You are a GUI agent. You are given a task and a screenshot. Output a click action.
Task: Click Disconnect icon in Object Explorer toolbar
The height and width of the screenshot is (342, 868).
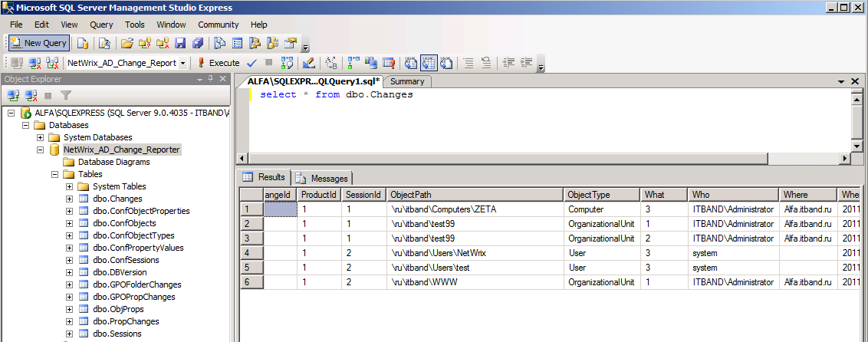(x=31, y=95)
